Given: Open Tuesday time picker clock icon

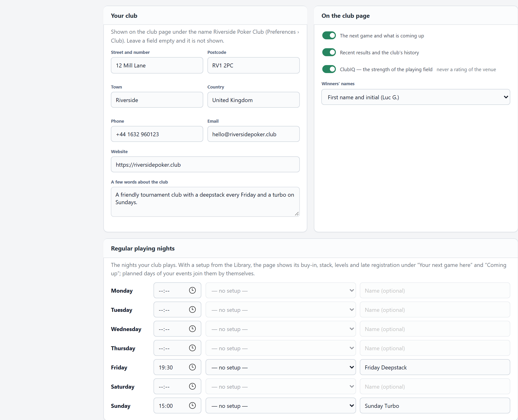Looking at the screenshot, I should (192, 309).
